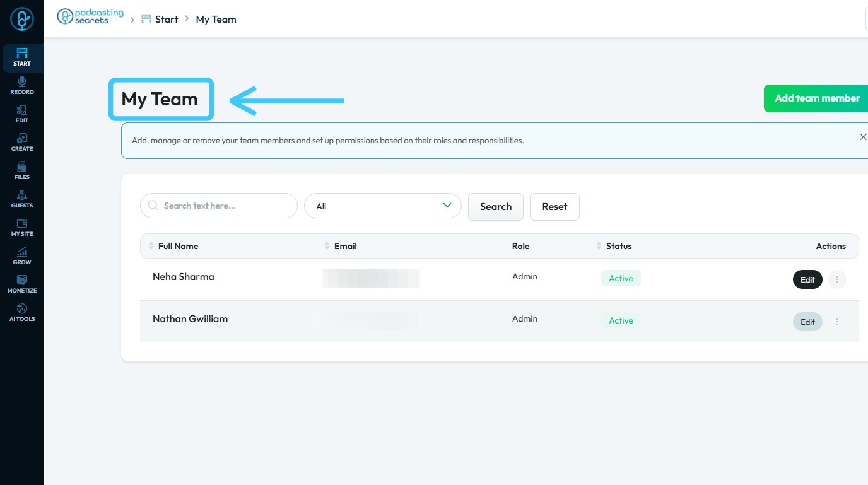Click the Start breadcrumb link
Image resolution: width=868 pixels, height=485 pixels.
(167, 19)
